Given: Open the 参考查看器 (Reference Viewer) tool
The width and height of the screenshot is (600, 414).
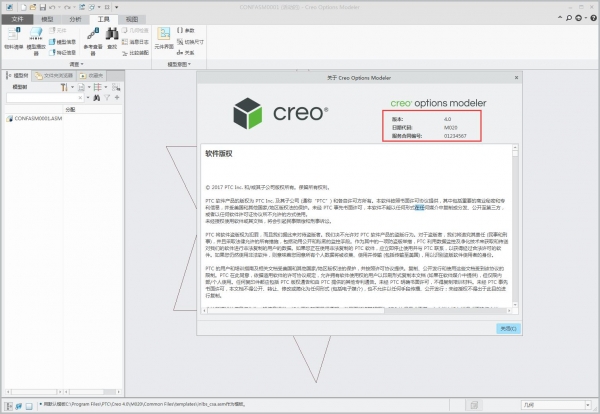Looking at the screenshot, I should pyautogui.click(x=93, y=41).
